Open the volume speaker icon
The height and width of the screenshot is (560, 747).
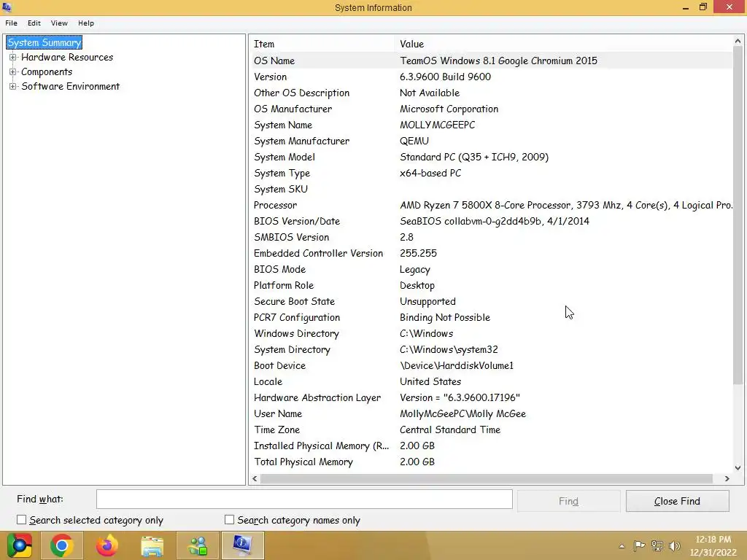coord(674,545)
